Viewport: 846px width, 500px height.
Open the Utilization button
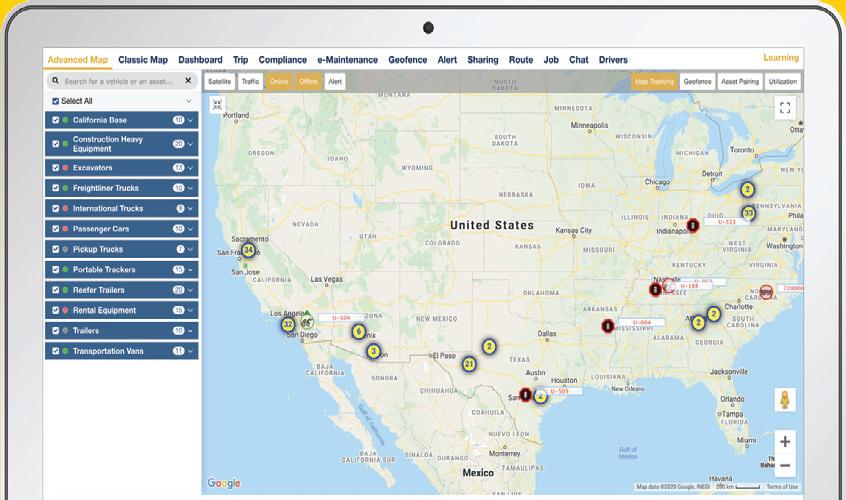pos(783,81)
